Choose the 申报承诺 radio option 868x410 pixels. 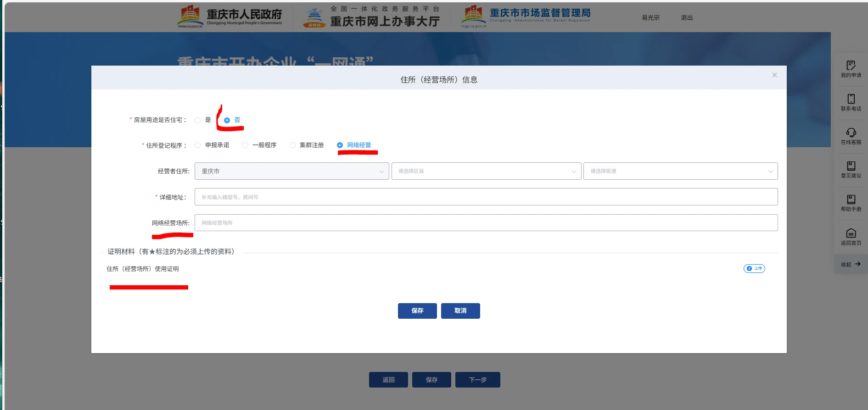(198, 145)
